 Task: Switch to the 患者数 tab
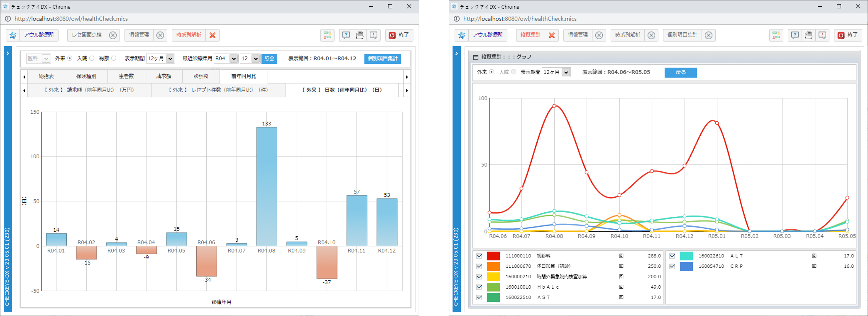click(x=126, y=77)
